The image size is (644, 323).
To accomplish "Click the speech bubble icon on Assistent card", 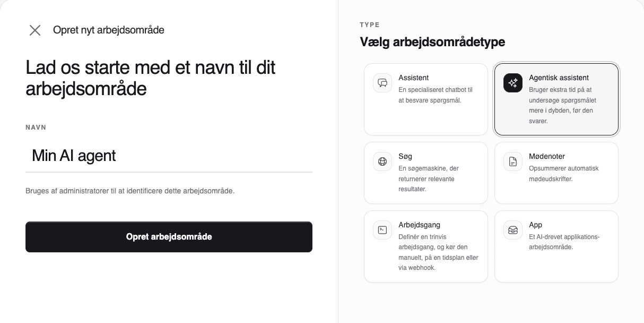I will 382,83.
